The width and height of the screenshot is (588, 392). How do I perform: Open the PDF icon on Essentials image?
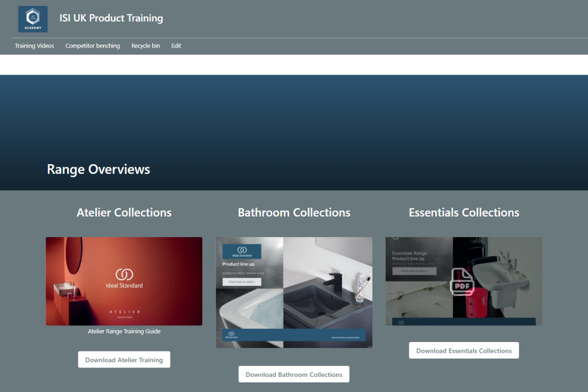point(462,282)
